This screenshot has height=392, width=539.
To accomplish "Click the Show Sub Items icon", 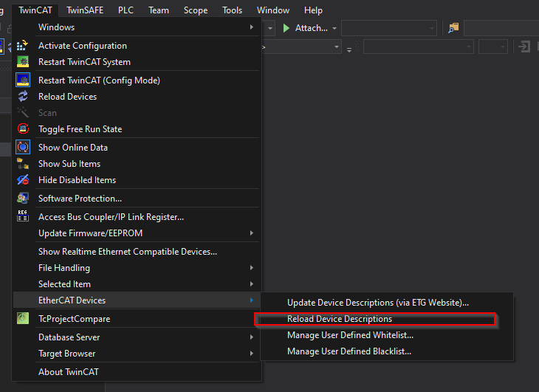I will 23,164.
